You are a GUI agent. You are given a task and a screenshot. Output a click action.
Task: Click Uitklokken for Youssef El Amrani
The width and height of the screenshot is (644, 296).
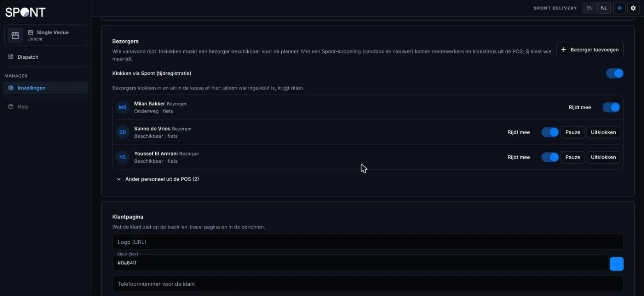(603, 157)
